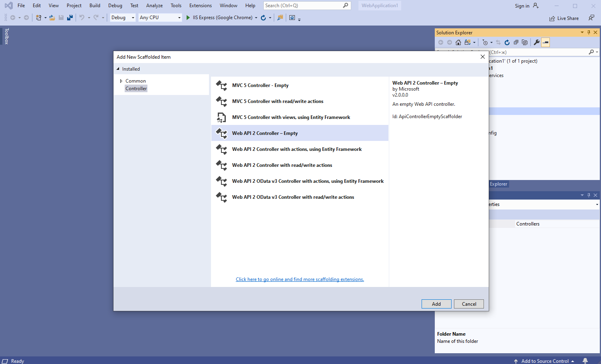Screen dimensions: 601x364
Task: Click the Pending Changes Filter clock icon
Action: tap(485, 42)
